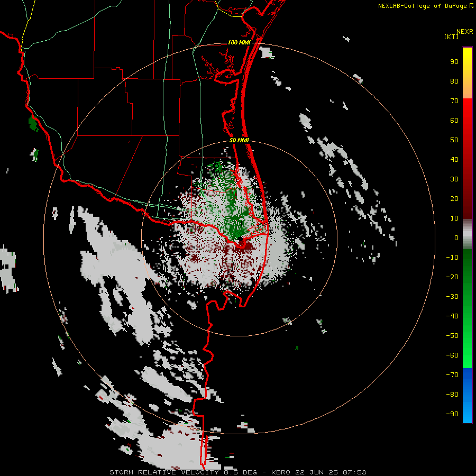Click the -20 value on the velocity scale
The image size is (476, 476).
tap(452, 277)
